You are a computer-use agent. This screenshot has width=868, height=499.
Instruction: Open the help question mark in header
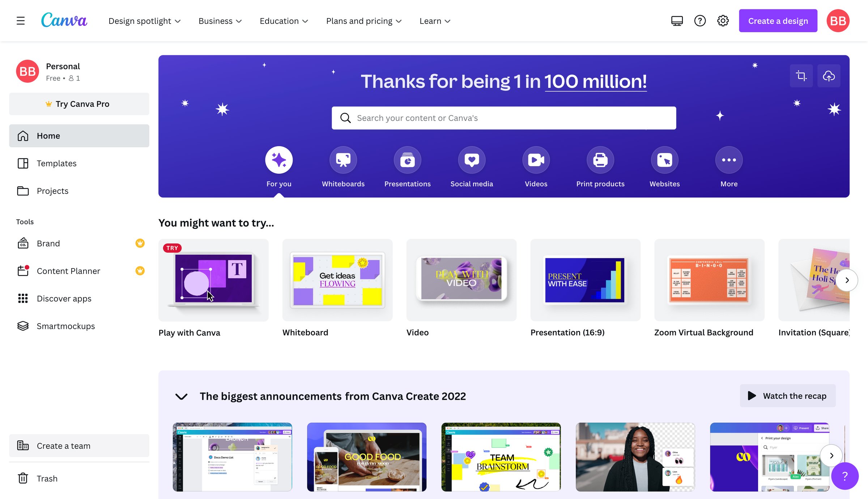(700, 21)
